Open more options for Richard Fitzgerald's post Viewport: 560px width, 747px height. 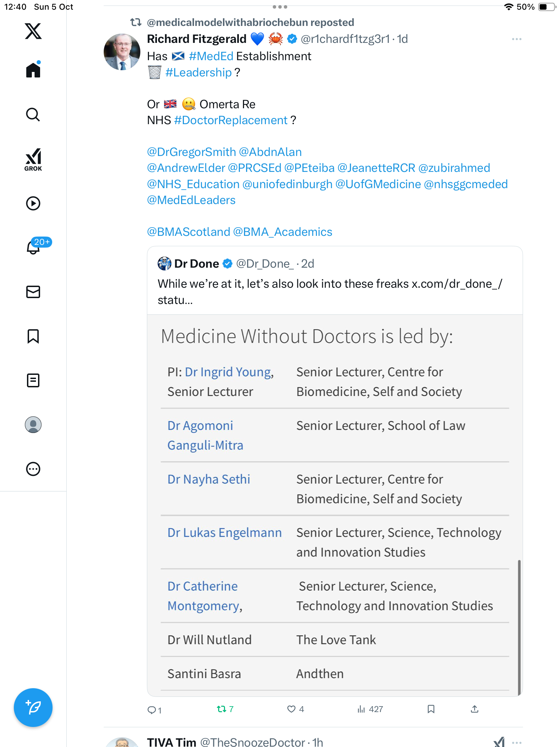point(516,39)
